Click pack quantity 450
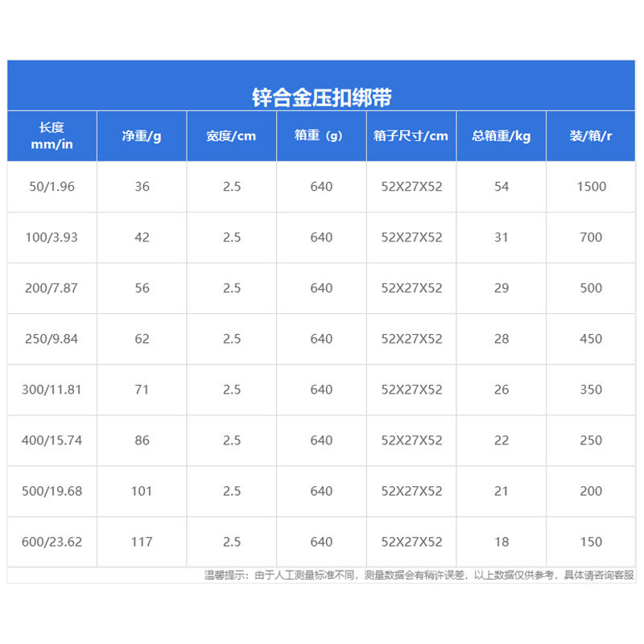The height and width of the screenshot is (644, 644). (591, 339)
